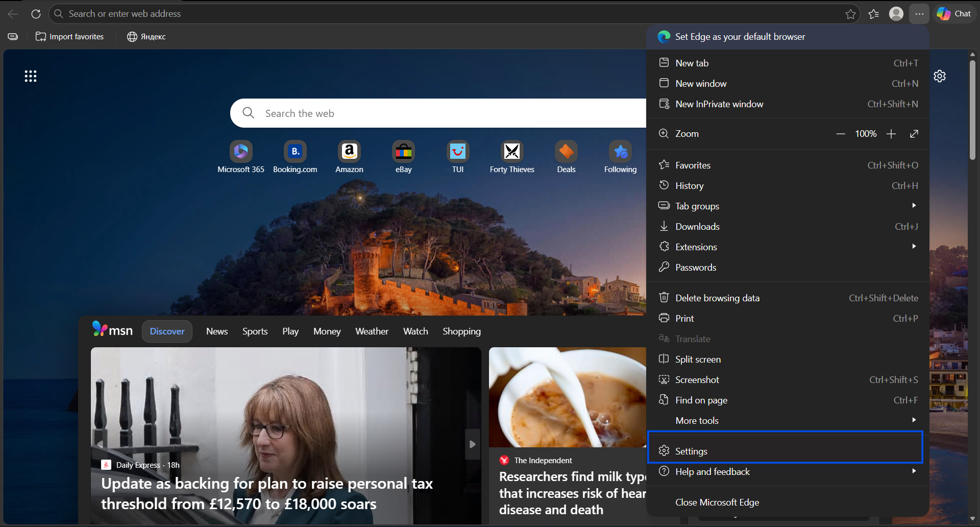This screenshot has width=980, height=527.
Task: Decrease zoom with the minus button
Action: [x=841, y=134]
